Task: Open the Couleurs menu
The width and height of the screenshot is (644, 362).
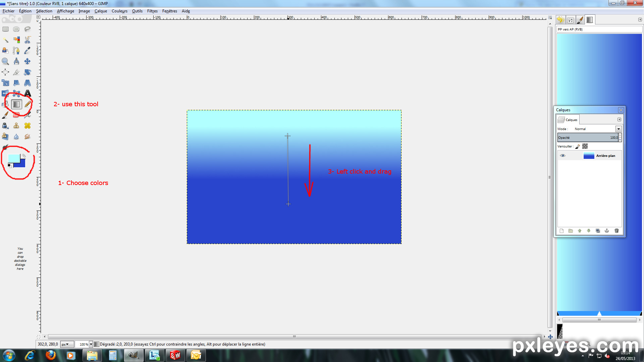Action: pyautogui.click(x=119, y=11)
